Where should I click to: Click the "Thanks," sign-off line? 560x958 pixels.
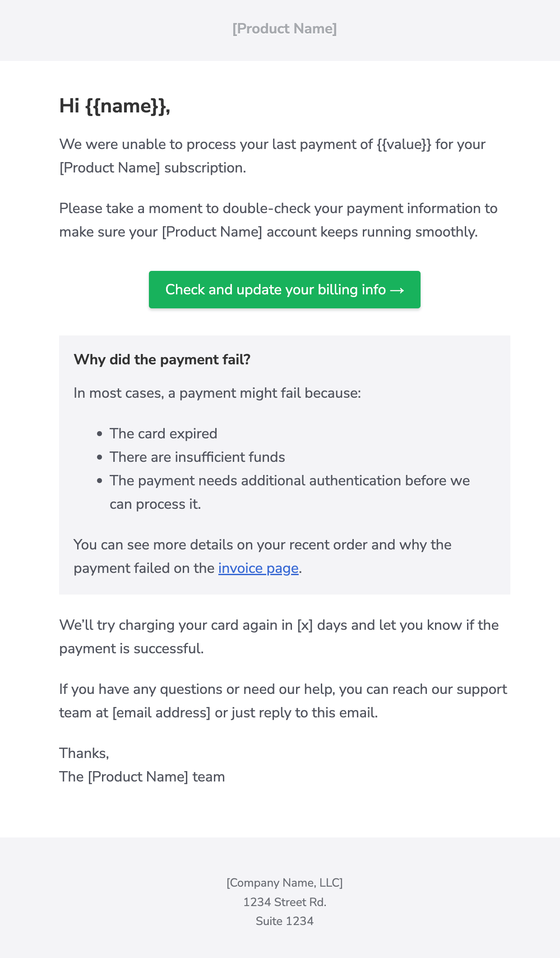(84, 753)
